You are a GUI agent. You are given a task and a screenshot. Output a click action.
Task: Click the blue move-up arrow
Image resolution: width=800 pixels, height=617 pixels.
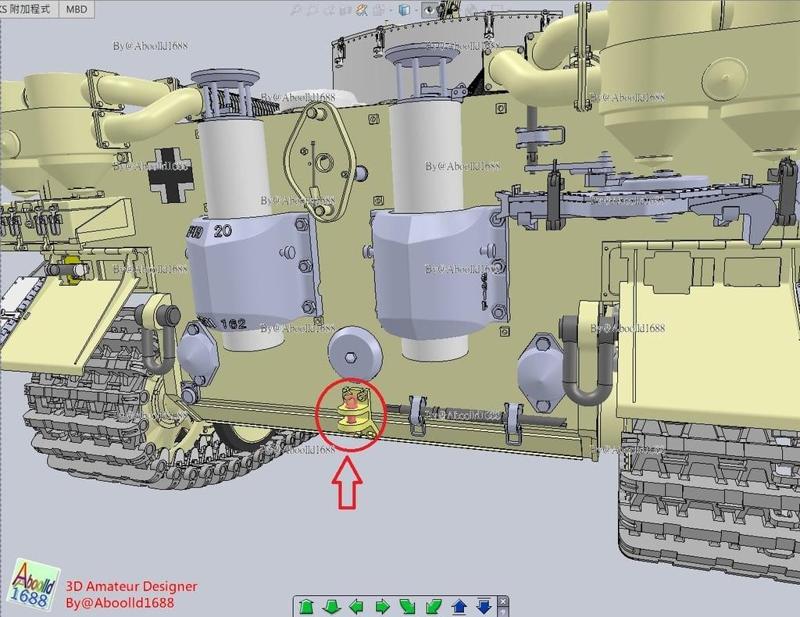point(459,607)
